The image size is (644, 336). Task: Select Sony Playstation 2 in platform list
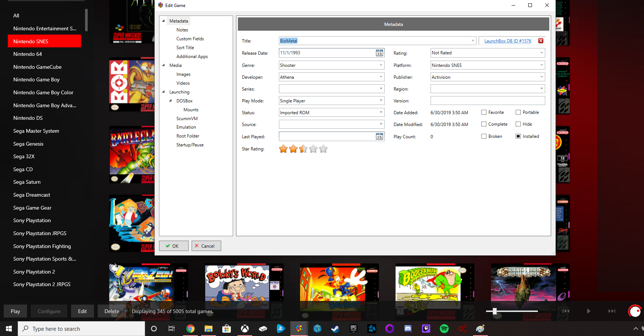[x=34, y=272]
